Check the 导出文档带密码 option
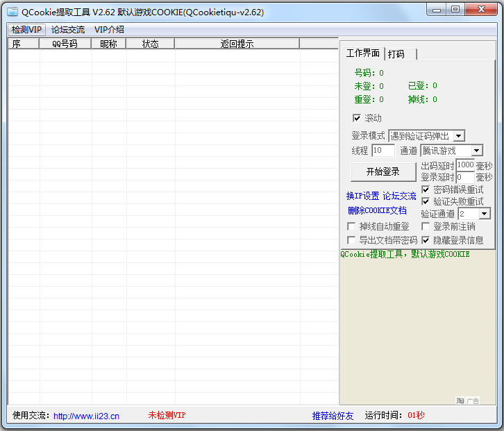The height and width of the screenshot is (431, 504). (351, 240)
